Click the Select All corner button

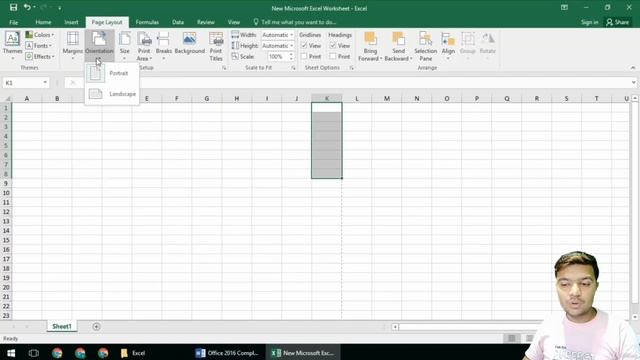[x=6, y=98]
